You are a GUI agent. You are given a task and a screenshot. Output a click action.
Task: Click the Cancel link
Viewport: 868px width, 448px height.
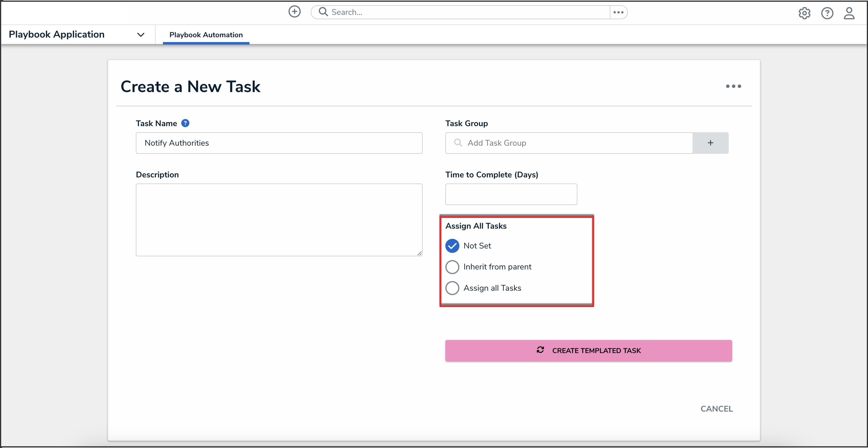[x=716, y=409]
